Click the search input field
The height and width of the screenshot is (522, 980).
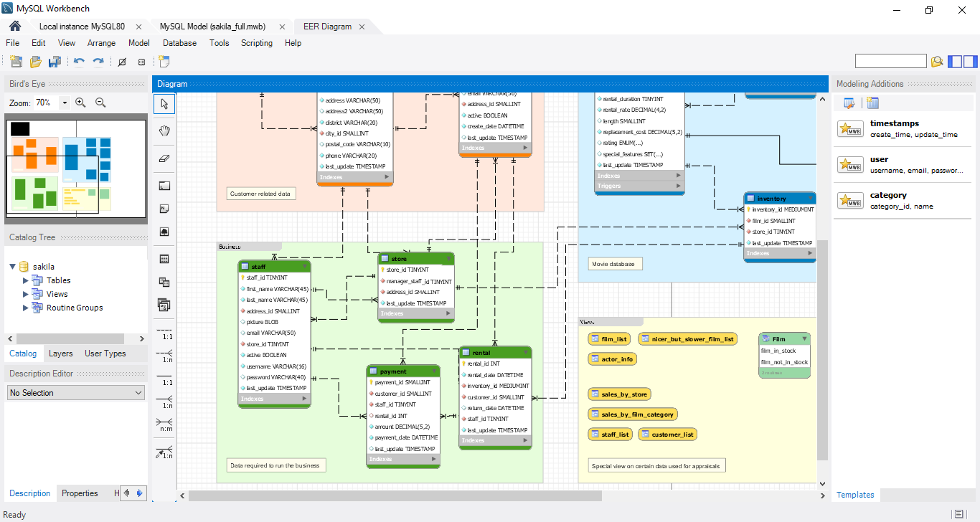pos(891,62)
